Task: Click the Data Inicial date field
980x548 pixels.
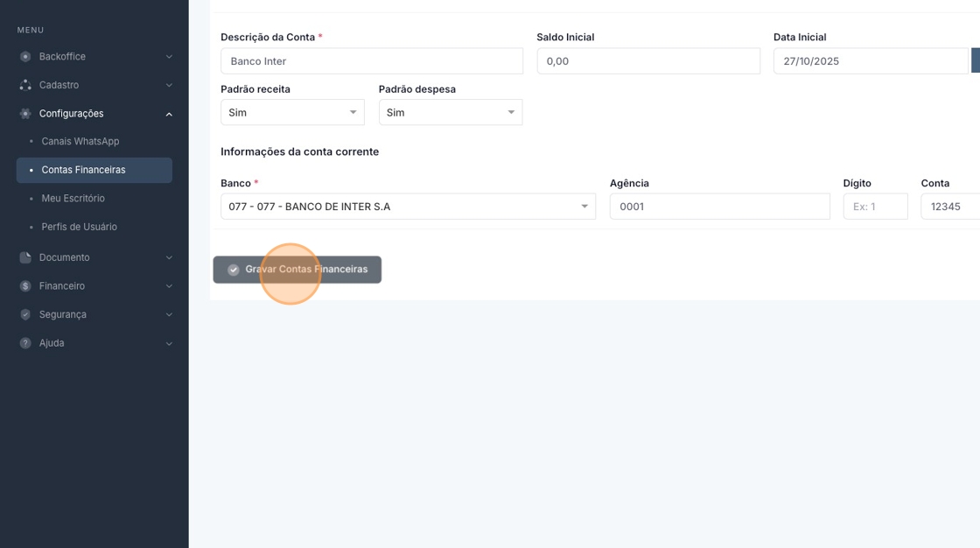Action: tap(871, 61)
